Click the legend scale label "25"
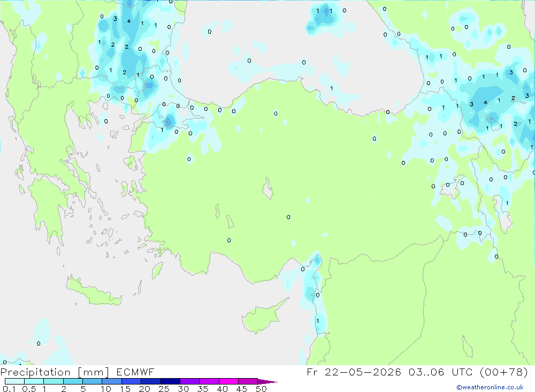 pos(164,389)
